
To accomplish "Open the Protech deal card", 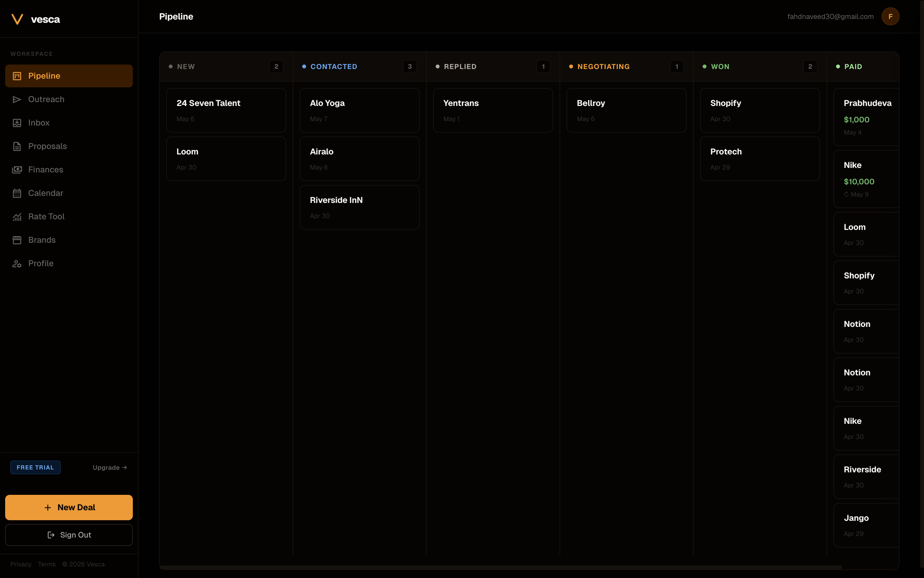I will coord(760,159).
